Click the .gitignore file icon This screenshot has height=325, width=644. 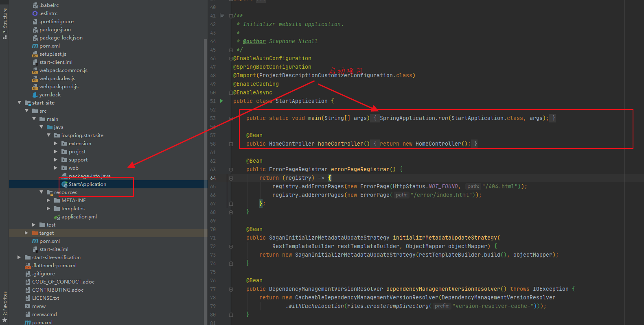[28, 274]
